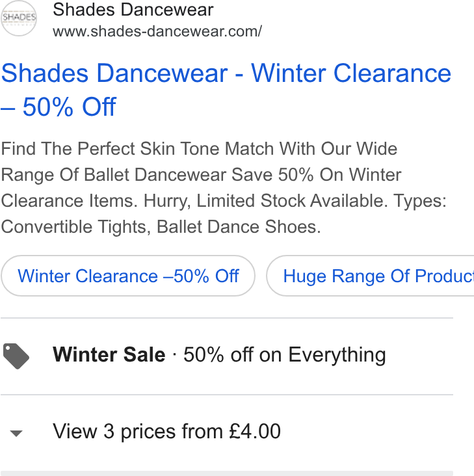This screenshot has width=474, height=476.
Task: Click the Shades circular logo icon
Action: pyautogui.click(x=19, y=18)
